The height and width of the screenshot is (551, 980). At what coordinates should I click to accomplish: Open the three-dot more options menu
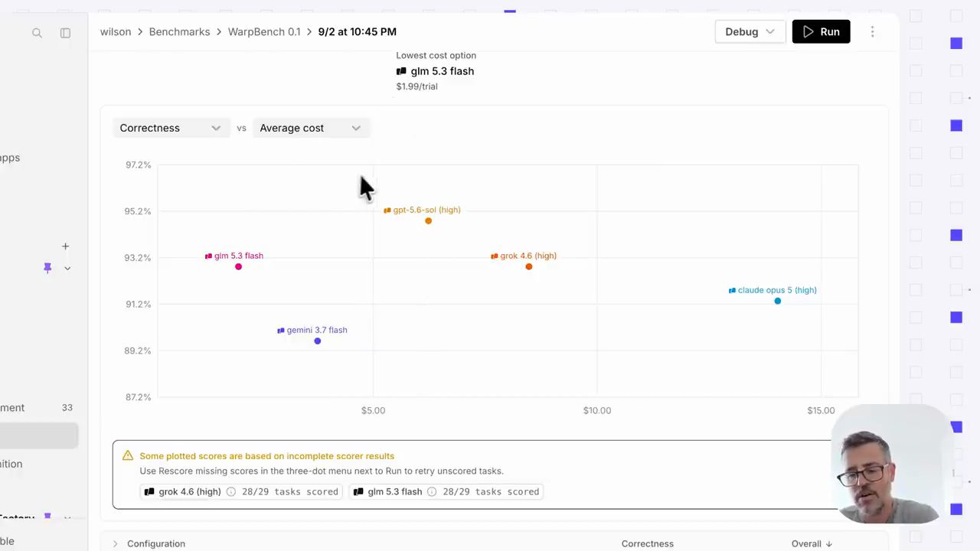point(872,31)
